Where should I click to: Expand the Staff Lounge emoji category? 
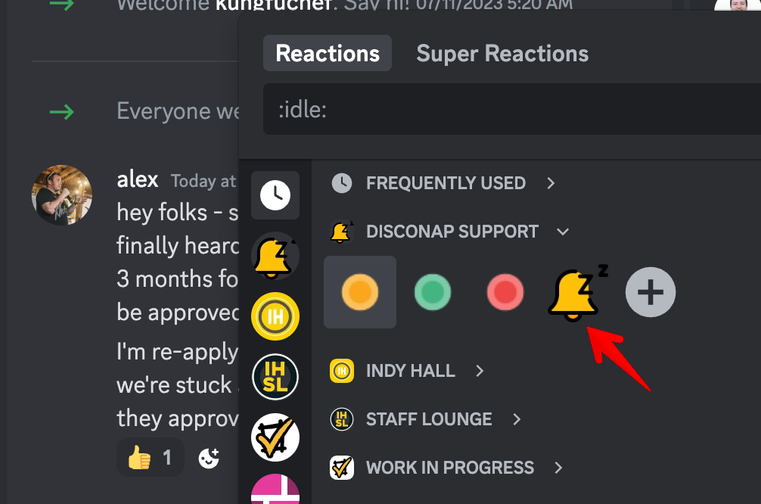click(x=426, y=419)
